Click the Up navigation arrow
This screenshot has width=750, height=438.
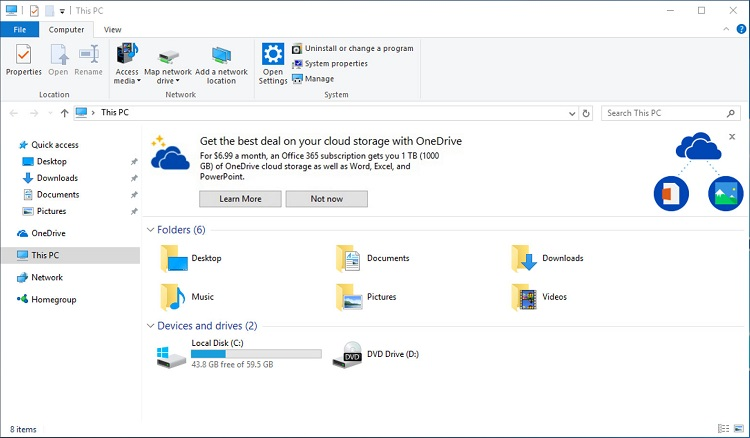pos(65,113)
